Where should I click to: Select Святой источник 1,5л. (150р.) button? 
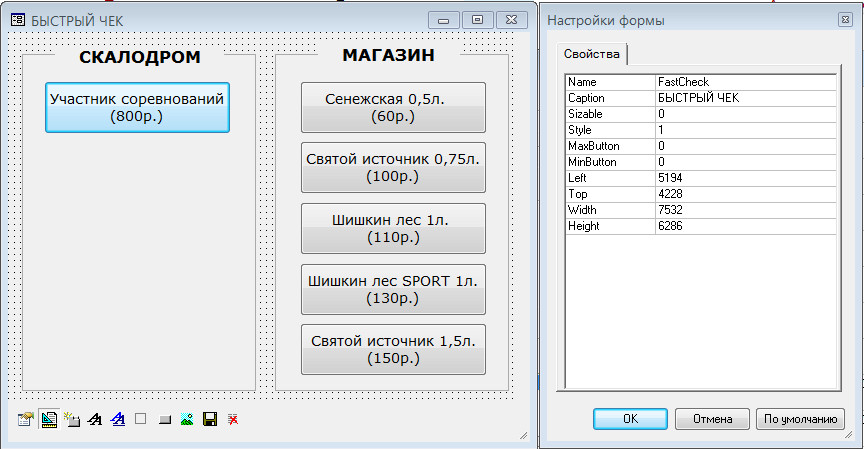tap(393, 350)
